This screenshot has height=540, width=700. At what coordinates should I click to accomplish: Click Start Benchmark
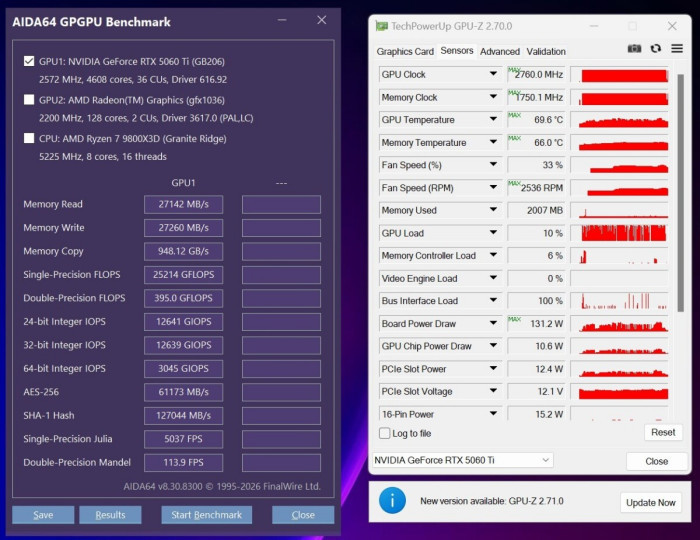click(x=206, y=515)
